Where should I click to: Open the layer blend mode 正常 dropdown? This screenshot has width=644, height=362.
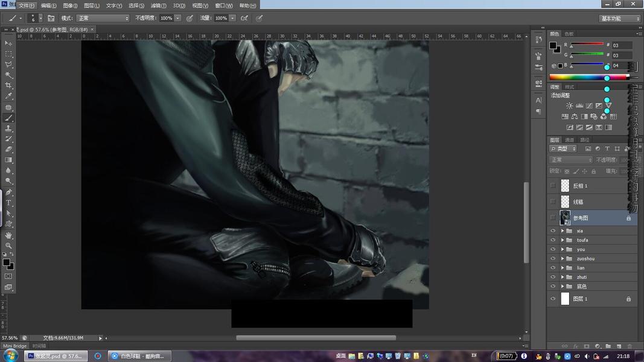pyautogui.click(x=571, y=160)
